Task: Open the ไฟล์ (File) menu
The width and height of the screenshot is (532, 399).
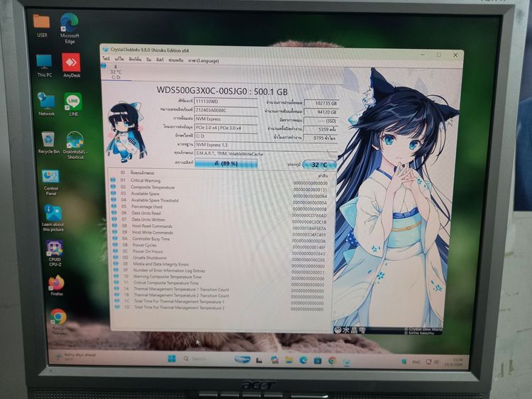Action: click(106, 59)
